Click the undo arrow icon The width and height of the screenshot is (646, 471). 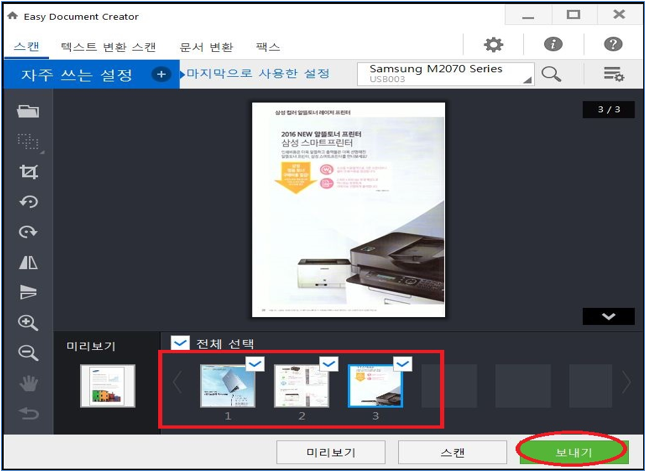pyautogui.click(x=28, y=413)
